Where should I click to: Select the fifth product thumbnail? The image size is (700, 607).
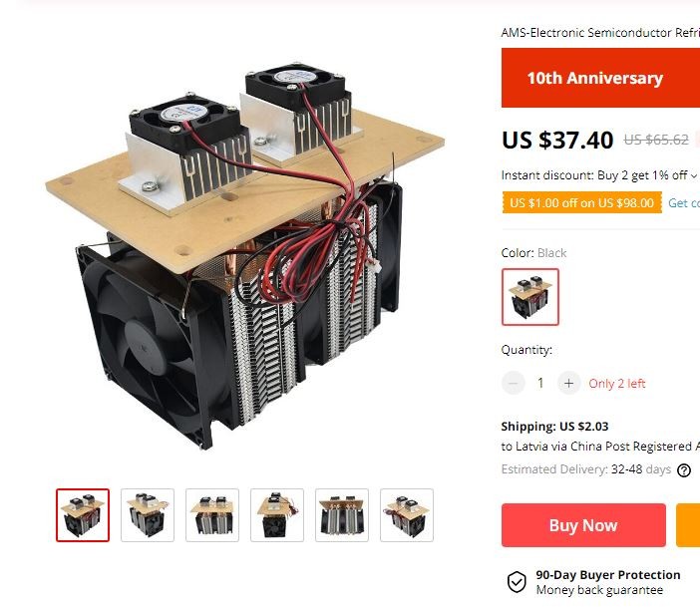342,515
